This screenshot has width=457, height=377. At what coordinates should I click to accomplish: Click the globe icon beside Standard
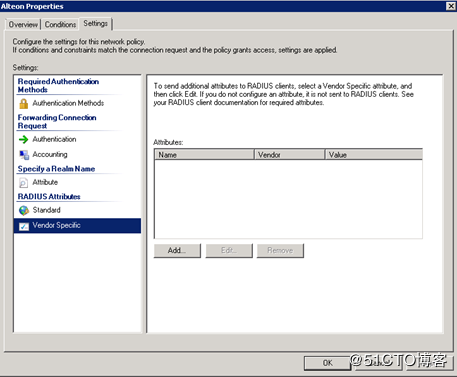[x=24, y=210]
